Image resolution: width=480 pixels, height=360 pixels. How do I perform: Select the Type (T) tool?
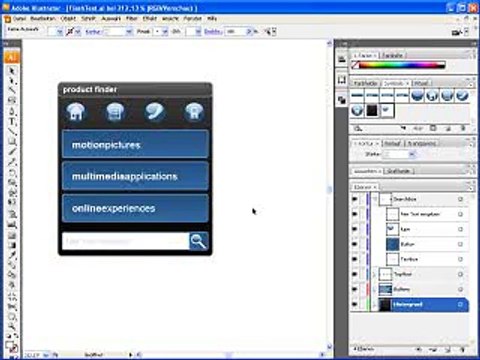(12, 121)
